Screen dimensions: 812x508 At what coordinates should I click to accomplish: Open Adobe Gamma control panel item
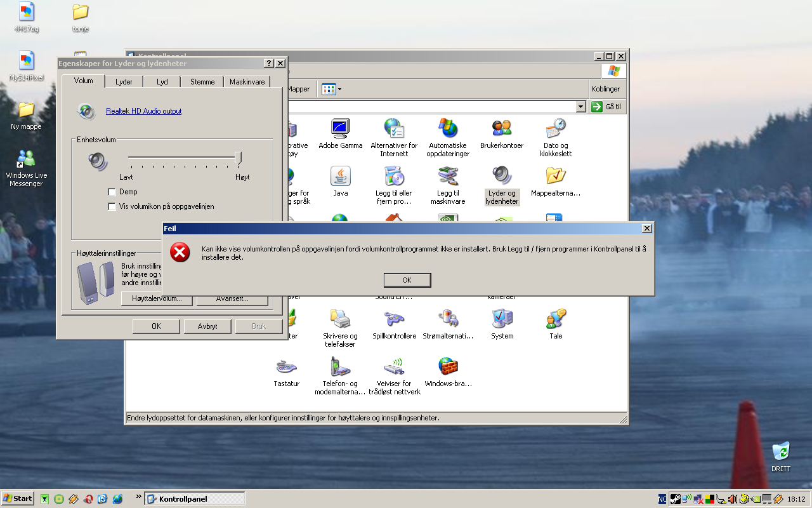pos(341,129)
